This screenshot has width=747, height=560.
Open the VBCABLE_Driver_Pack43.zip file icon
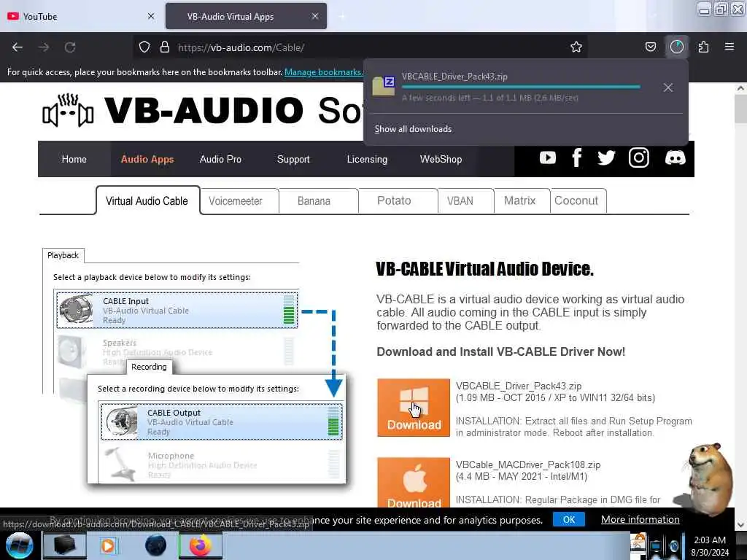(x=384, y=86)
